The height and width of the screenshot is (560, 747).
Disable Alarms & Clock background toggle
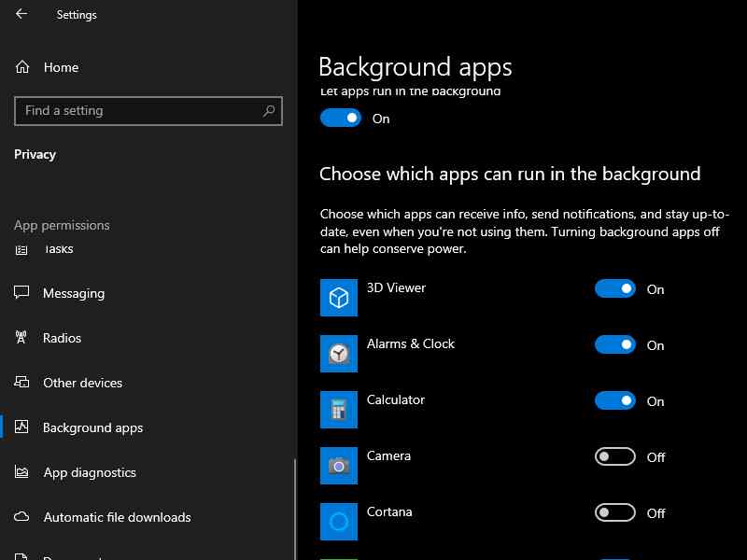coord(615,344)
